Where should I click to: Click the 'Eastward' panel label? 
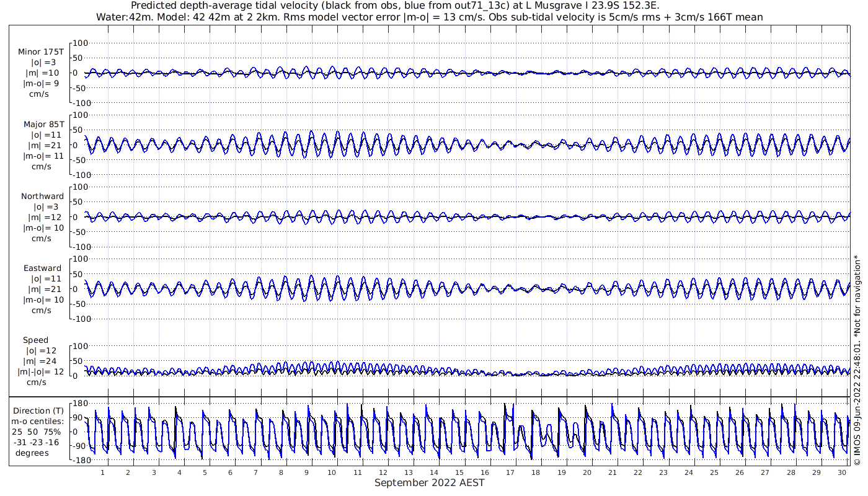[42, 268]
